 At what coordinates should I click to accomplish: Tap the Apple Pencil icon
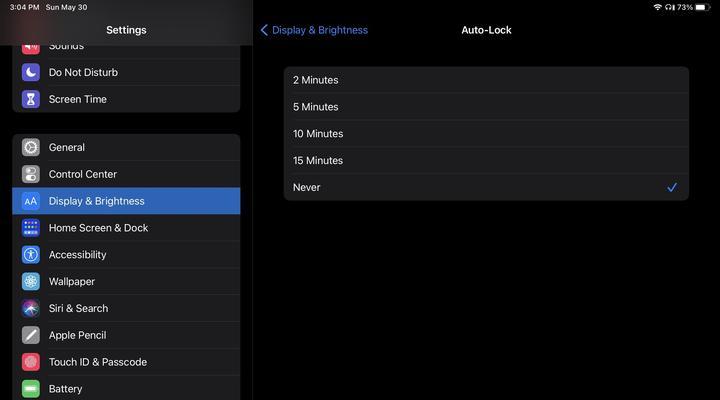pyautogui.click(x=31, y=335)
